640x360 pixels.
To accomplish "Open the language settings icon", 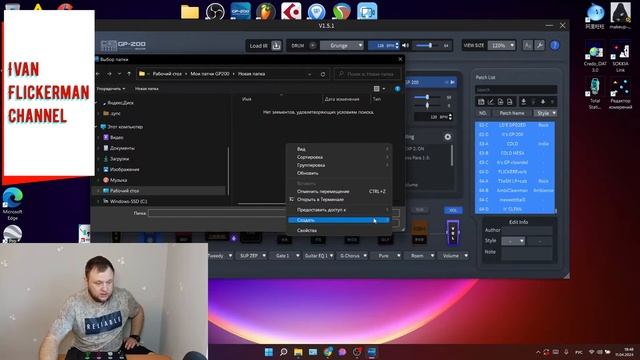I will (x=528, y=45).
